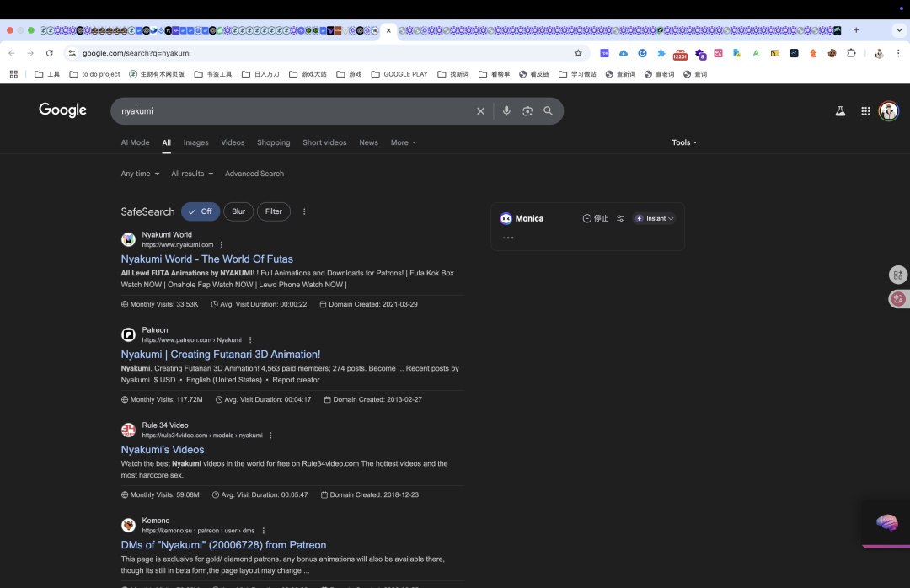Screen dimensions: 910x588
Task: Open options for the Kemono result
Action: [264, 531]
